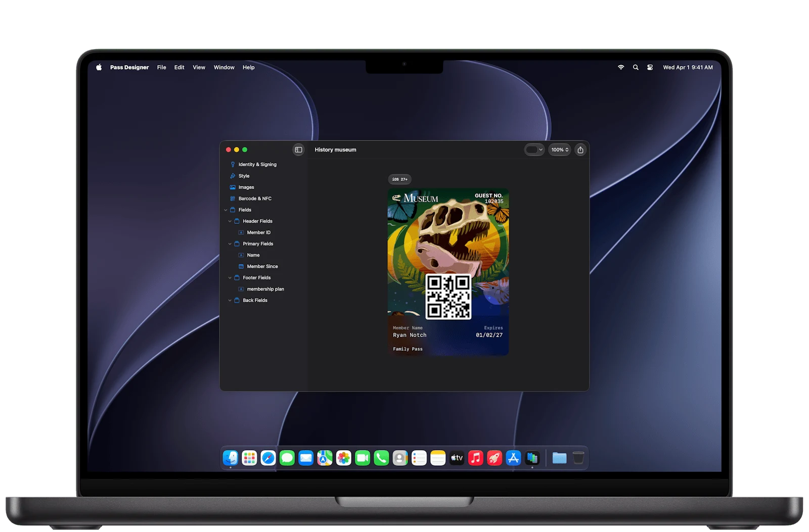Open the share button in the toolbar
The width and height of the screenshot is (809, 532).
pos(580,150)
